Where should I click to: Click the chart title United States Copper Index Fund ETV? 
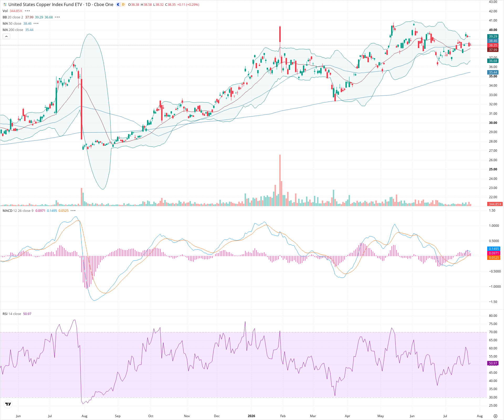(45, 4)
